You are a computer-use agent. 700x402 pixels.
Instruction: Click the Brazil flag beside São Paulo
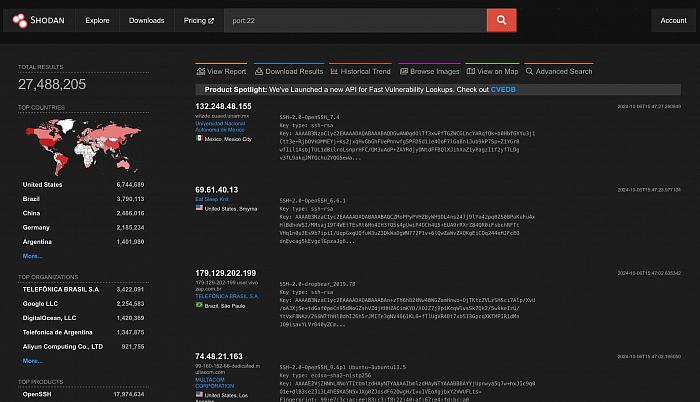pyautogui.click(x=199, y=305)
